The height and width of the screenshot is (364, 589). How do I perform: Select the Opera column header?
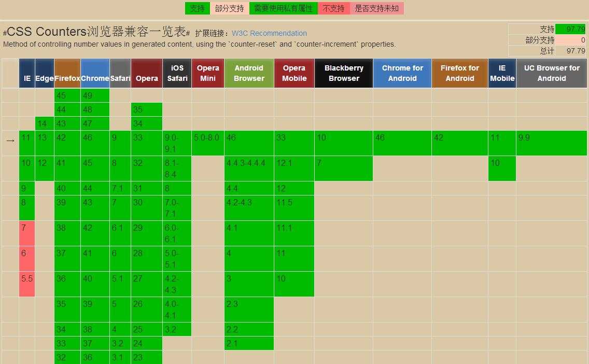click(x=147, y=73)
